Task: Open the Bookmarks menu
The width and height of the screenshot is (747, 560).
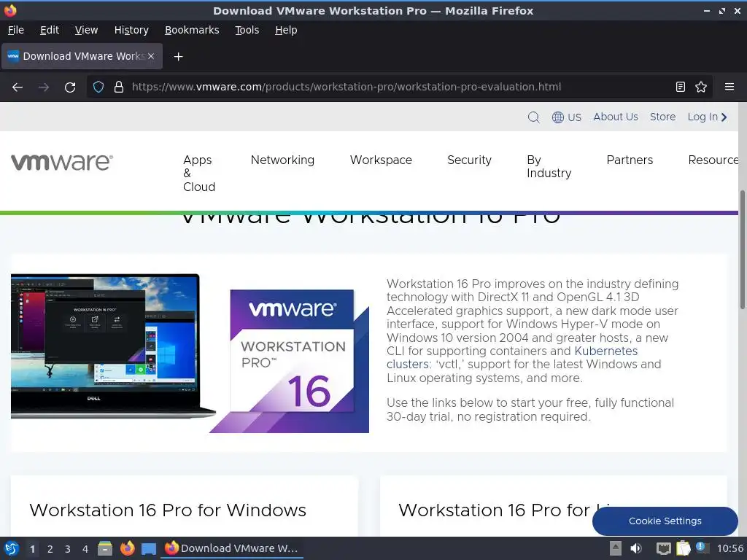Action: pyautogui.click(x=192, y=30)
